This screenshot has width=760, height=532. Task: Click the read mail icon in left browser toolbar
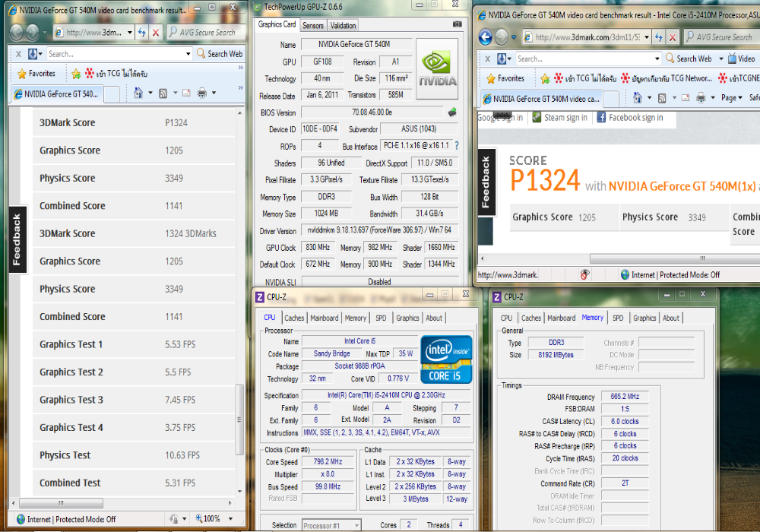point(186,93)
